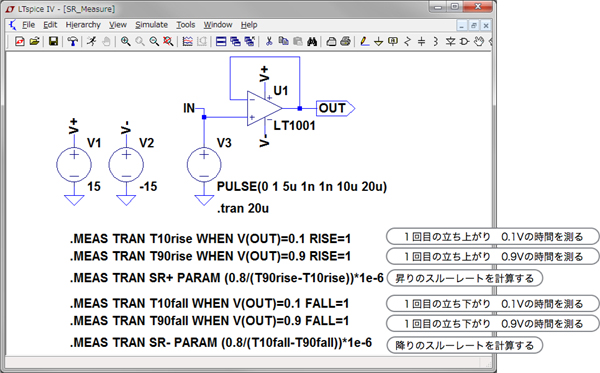Click the Cut scissors icon
Viewport: 600px width, 373px height.
(269, 41)
